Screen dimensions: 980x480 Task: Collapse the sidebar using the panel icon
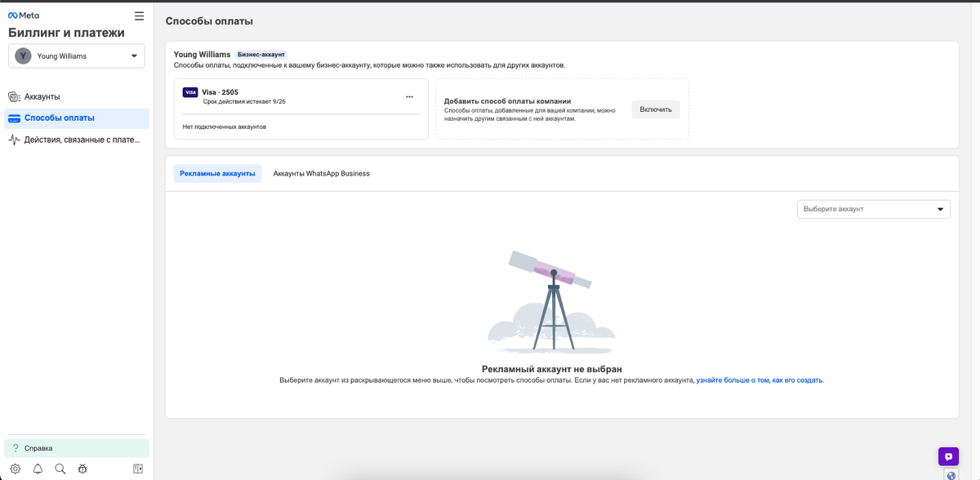[x=136, y=469]
